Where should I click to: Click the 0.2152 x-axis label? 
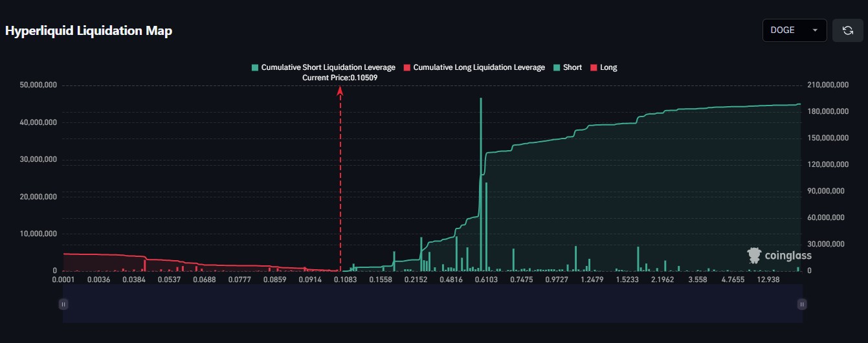click(x=416, y=280)
